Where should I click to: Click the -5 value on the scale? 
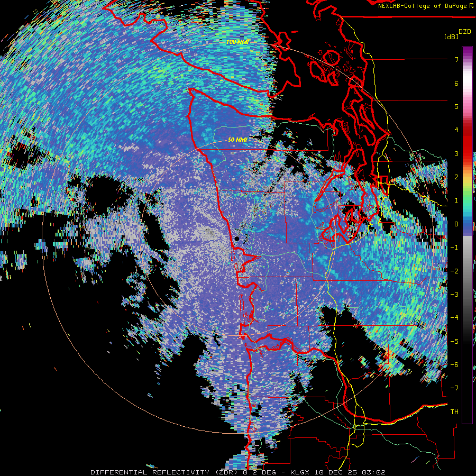click(454, 342)
